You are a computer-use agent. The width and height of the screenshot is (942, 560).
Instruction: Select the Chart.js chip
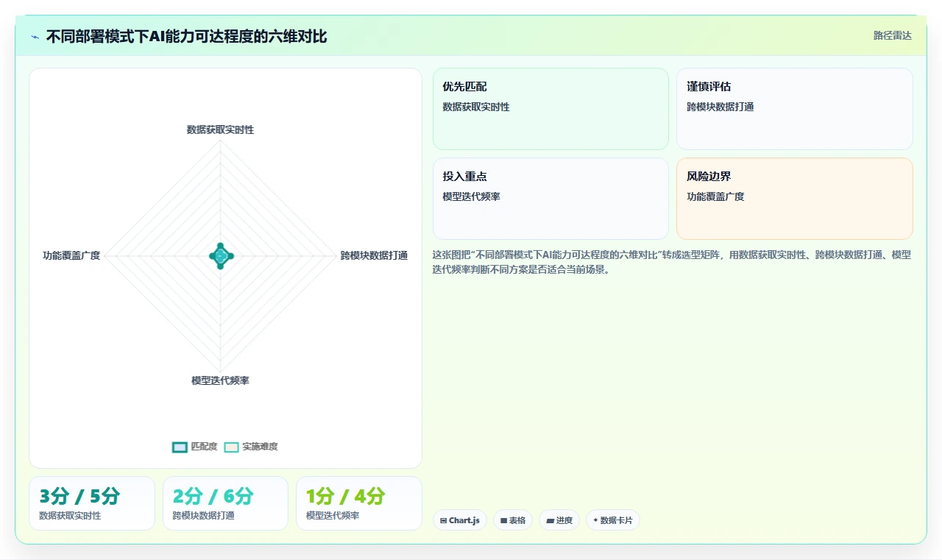[x=460, y=520]
